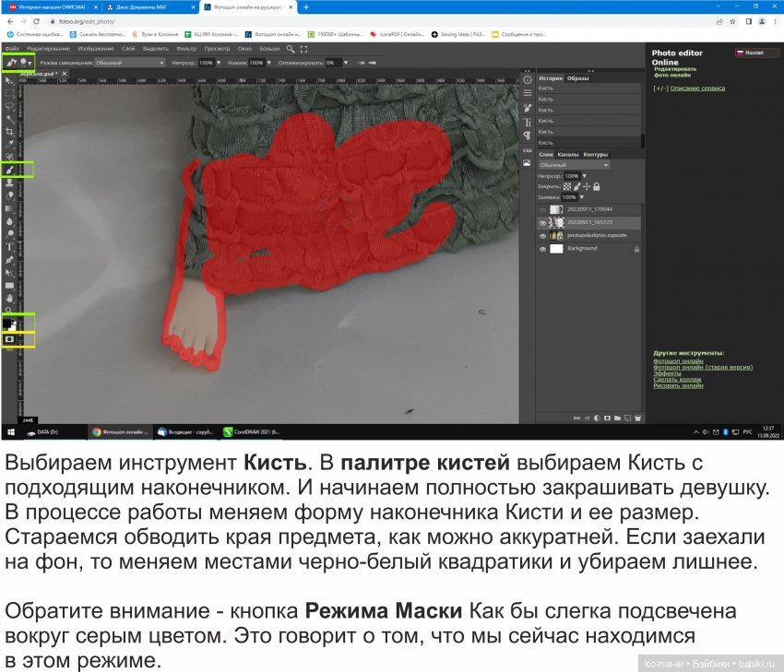Activate the Type text tool
Viewport: 784px width, 672px height.
(9, 247)
